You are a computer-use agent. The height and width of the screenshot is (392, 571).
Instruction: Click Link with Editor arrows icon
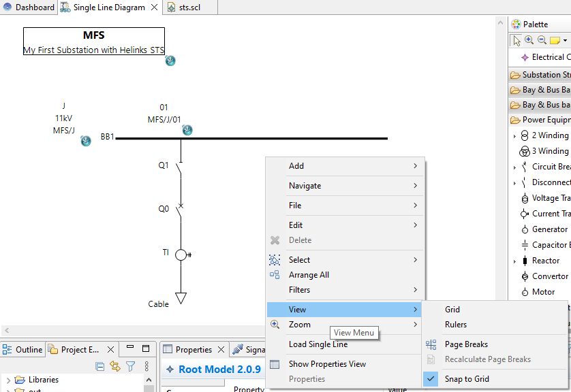click(x=115, y=366)
